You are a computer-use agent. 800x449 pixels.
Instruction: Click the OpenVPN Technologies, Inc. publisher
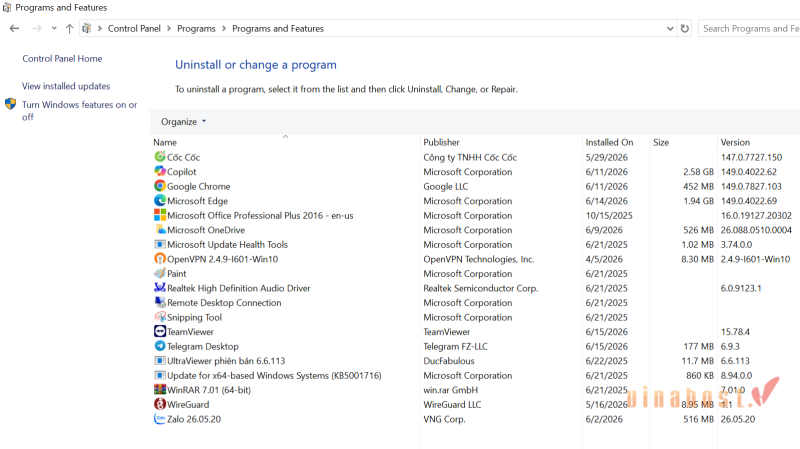click(x=479, y=259)
